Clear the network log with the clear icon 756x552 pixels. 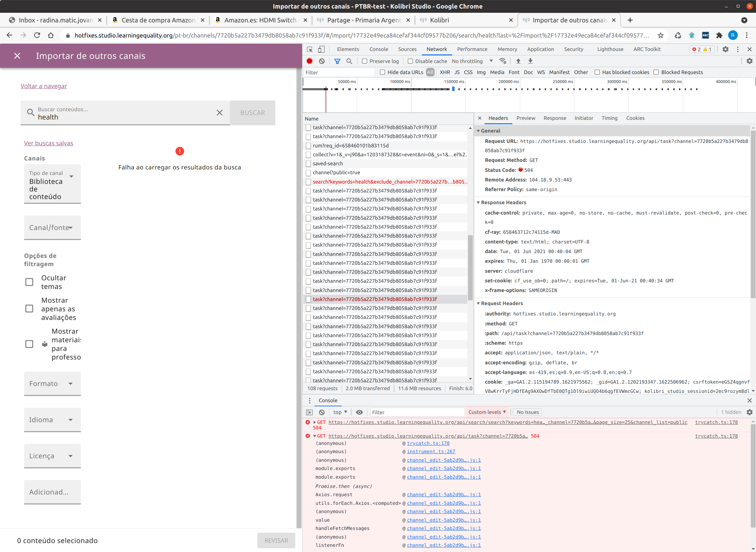click(321, 61)
